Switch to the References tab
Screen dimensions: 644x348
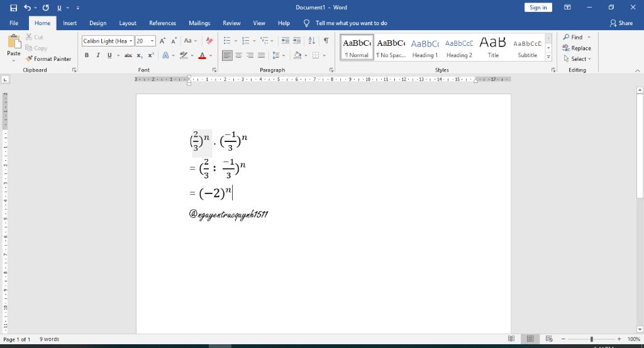click(x=163, y=23)
